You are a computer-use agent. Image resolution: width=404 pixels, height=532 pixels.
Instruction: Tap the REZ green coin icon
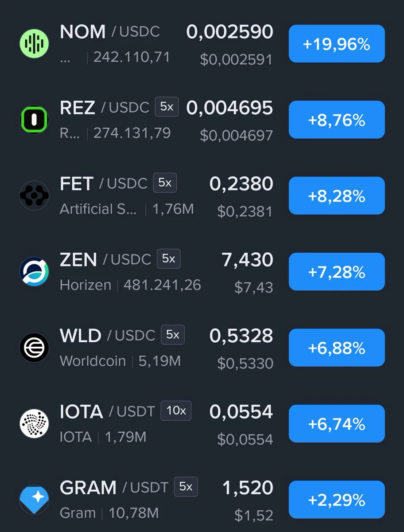(x=34, y=120)
